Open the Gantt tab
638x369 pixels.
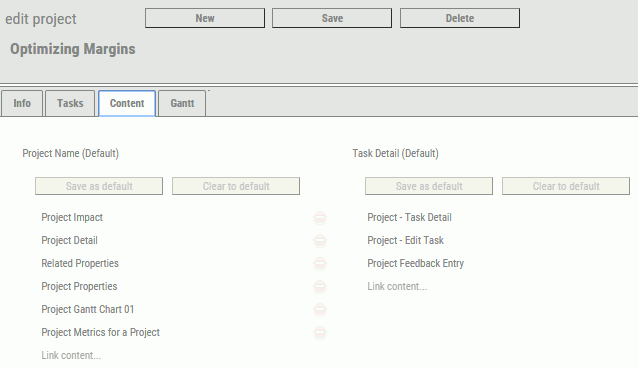(182, 103)
